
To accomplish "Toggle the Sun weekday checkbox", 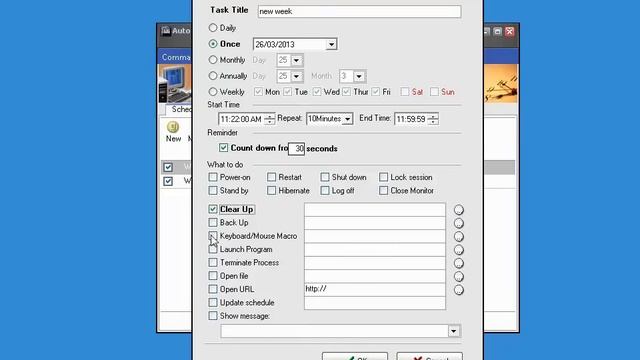I will 434,92.
